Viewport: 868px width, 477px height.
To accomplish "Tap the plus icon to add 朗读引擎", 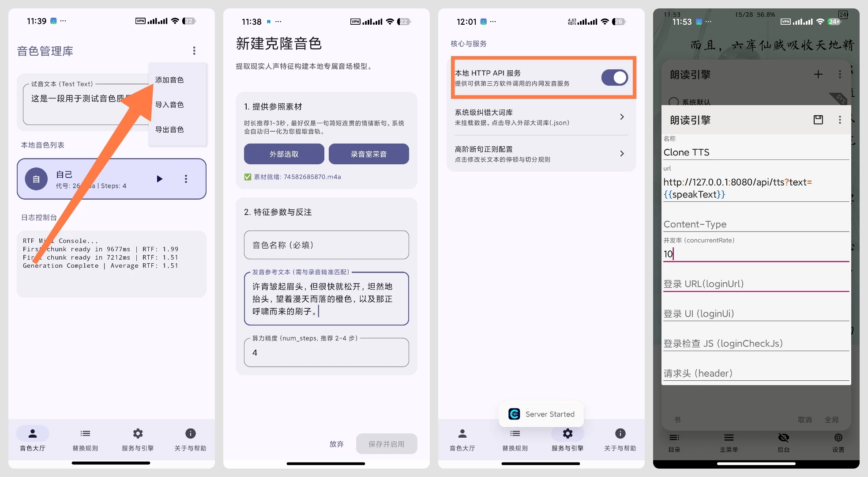I will [x=818, y=75].
